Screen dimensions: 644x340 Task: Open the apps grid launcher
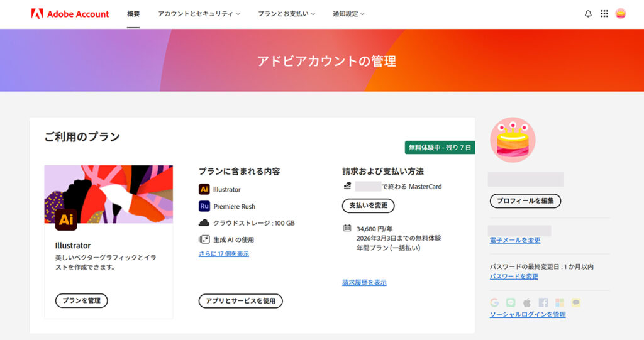pos(604,14)
